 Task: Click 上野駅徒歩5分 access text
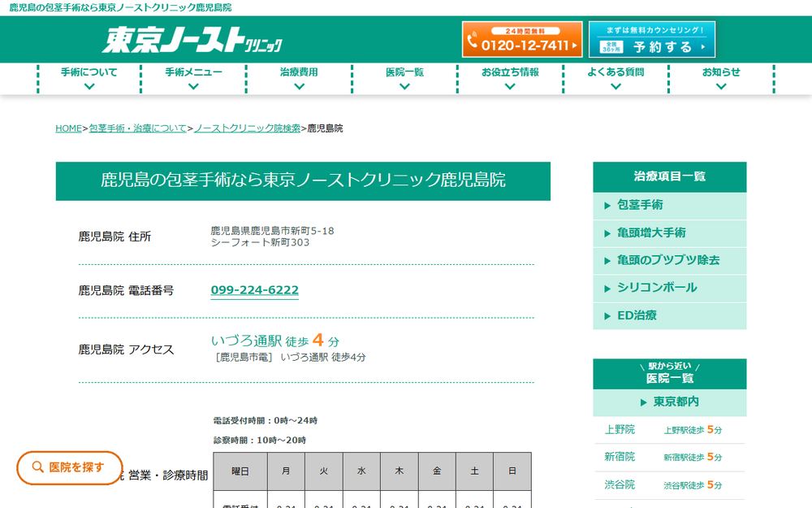[693, 430]
